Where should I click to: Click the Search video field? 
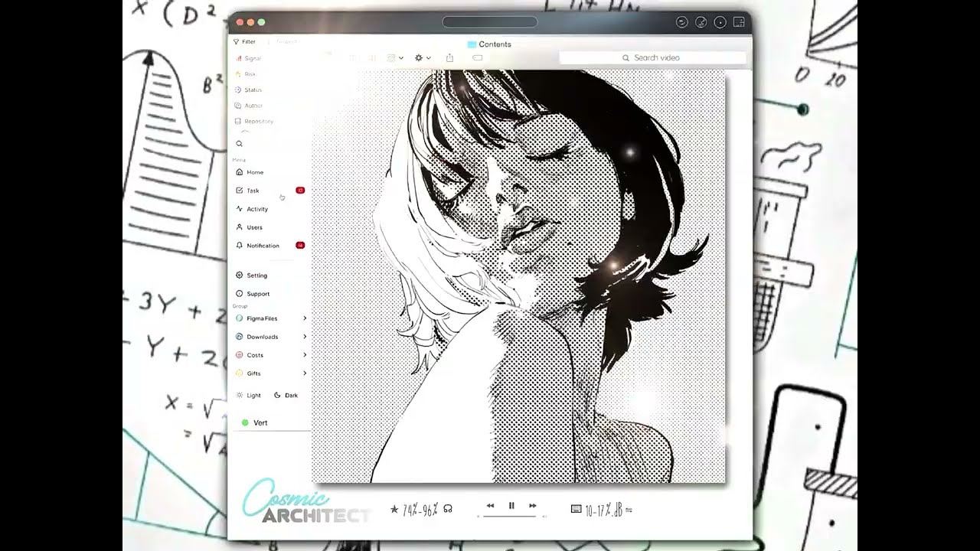click(x=652, y=57)
